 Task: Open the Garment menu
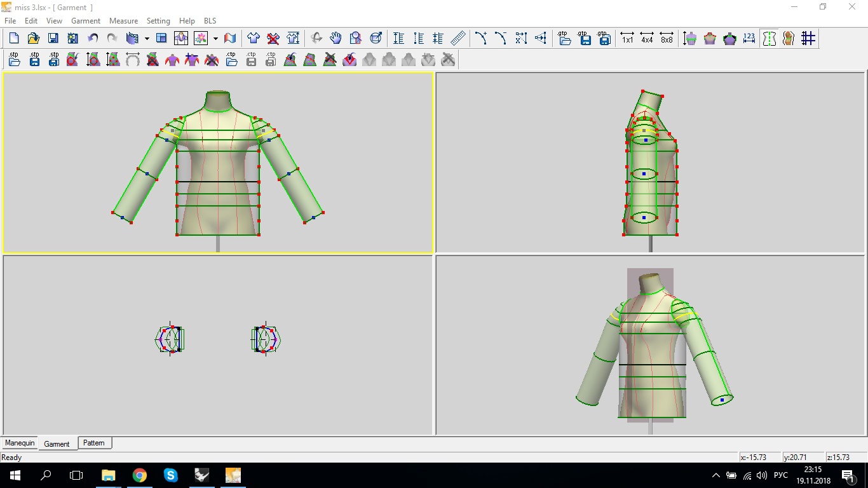tap(86, 21)
